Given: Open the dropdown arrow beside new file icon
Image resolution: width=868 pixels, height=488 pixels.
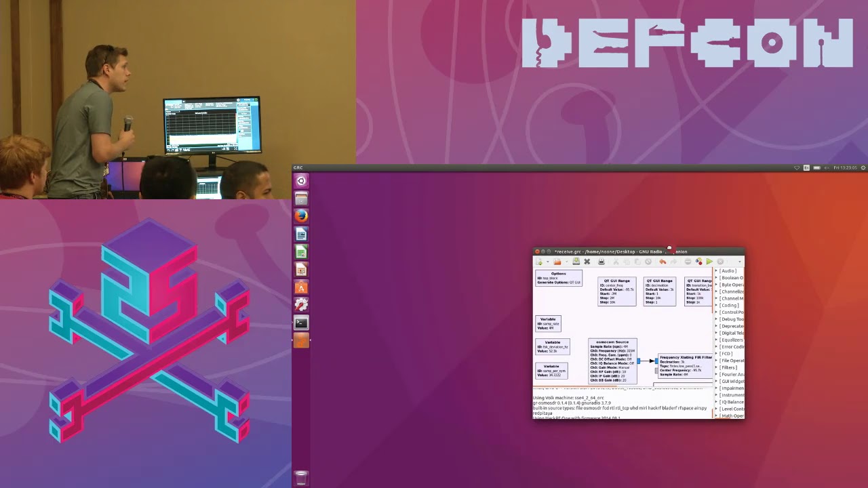Looking at the screenshot, I should 547,262.
